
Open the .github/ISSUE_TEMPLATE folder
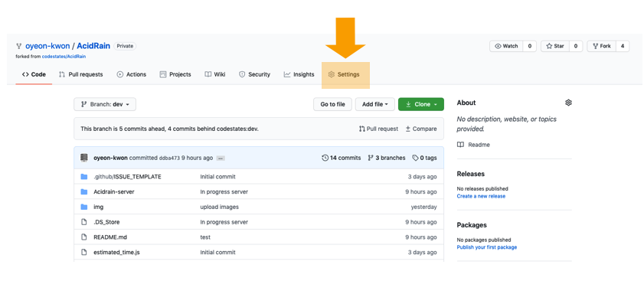[127, 177]
